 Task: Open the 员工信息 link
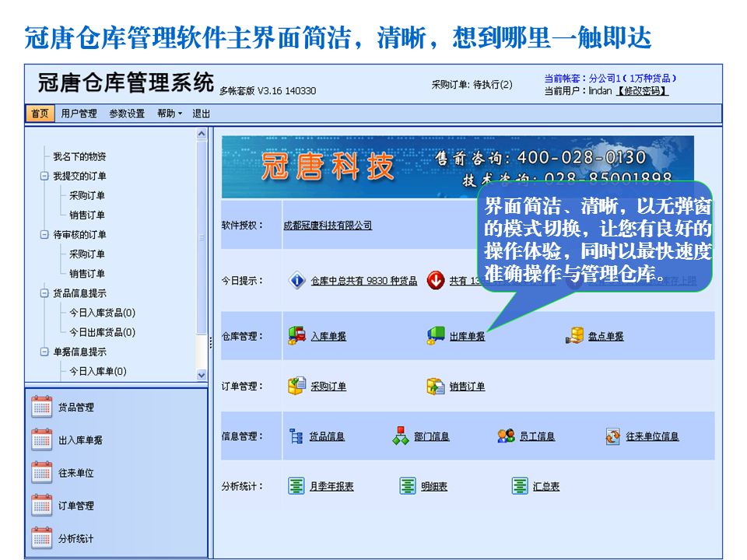(x=537, y=436)
